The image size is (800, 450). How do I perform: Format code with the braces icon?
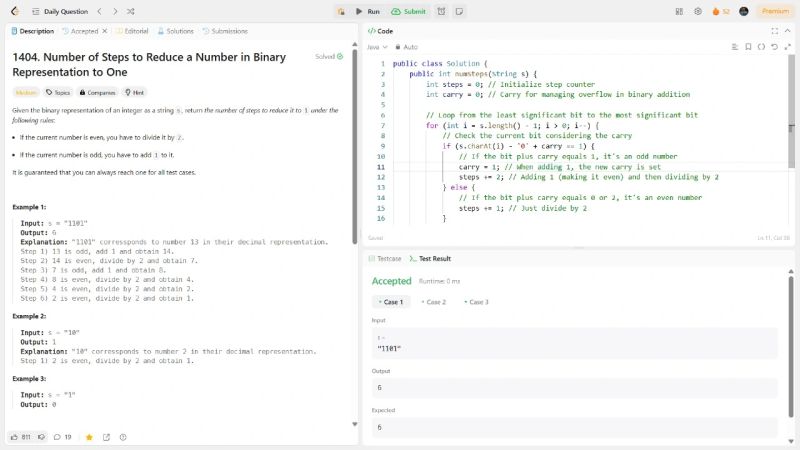[x=761, y=47]
